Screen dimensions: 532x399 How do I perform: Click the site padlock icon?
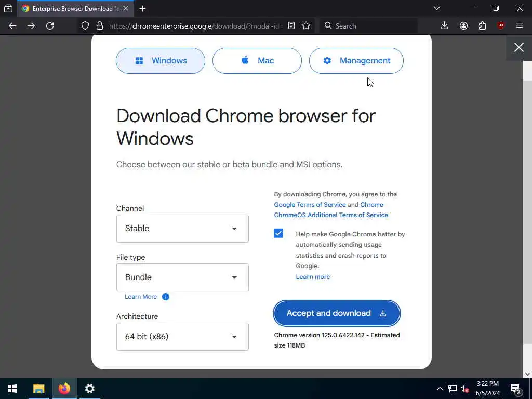(x=99, y=26)
